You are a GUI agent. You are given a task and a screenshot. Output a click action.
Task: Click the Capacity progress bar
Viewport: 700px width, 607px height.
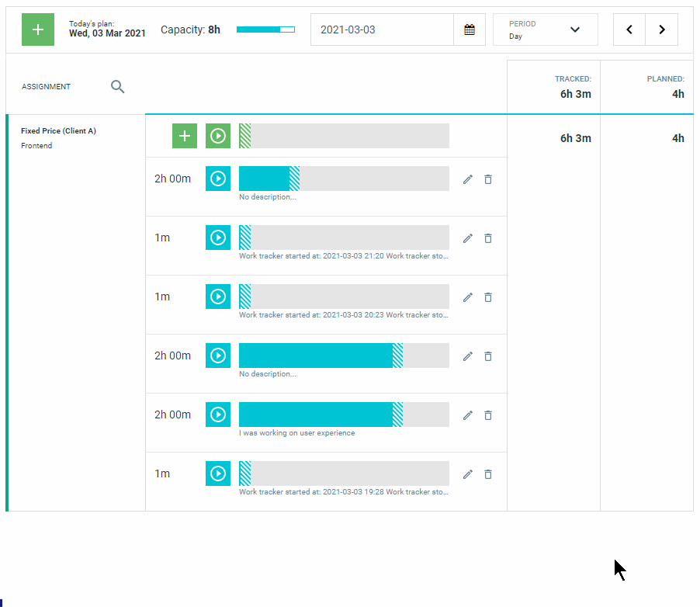[x=265, y=29]
